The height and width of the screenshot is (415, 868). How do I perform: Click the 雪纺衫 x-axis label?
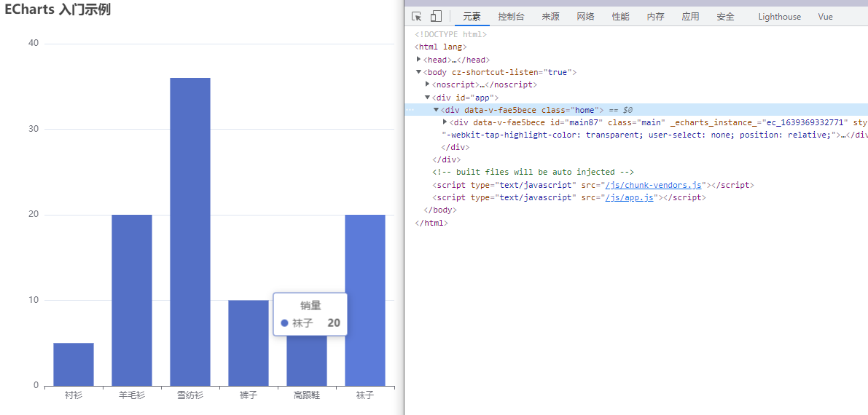(x=190, y=395)
